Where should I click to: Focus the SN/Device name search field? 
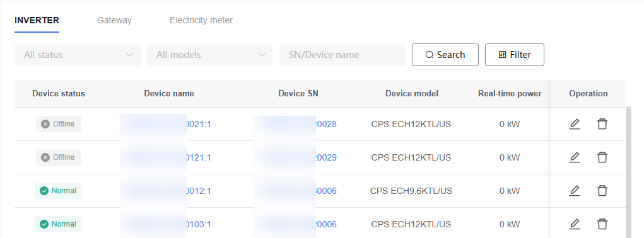342,55
